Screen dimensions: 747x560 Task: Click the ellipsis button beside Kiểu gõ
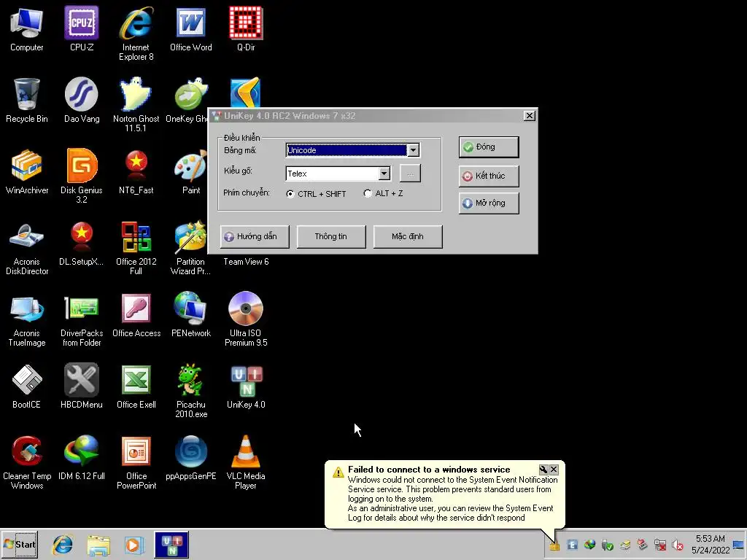pos(410,174)
